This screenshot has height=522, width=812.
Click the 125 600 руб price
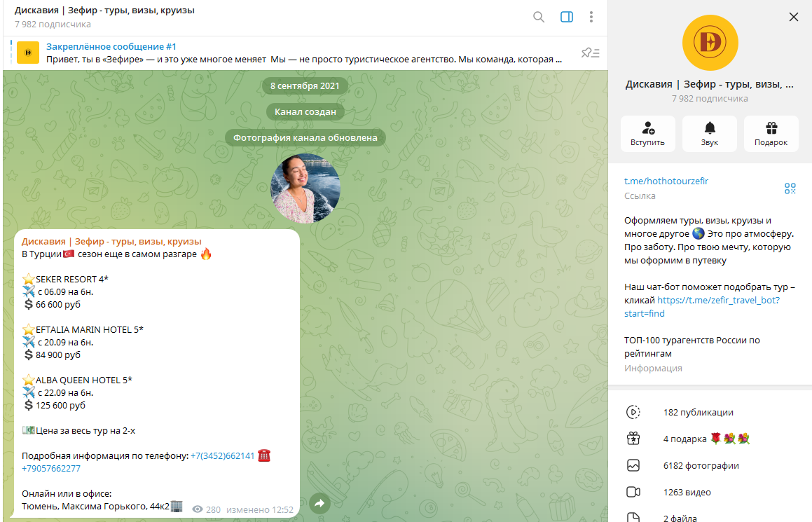click(60, 406)
